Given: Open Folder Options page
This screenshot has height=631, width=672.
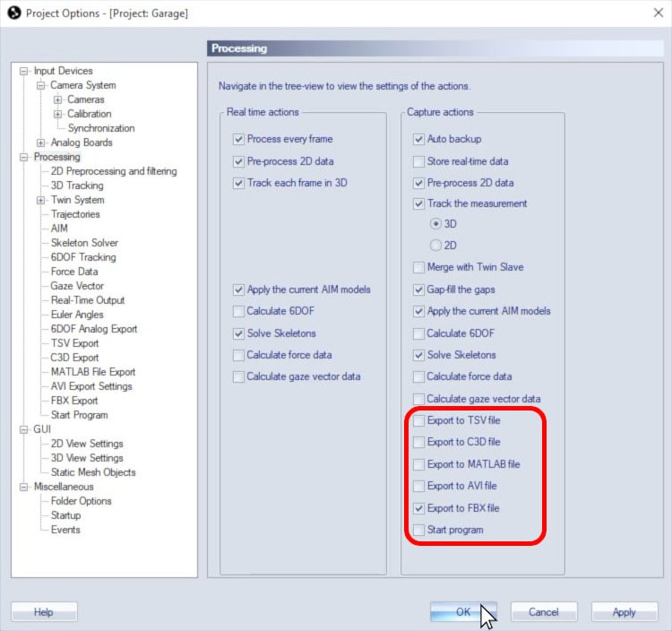Looking at the screenshot, I should click(81, 501).
